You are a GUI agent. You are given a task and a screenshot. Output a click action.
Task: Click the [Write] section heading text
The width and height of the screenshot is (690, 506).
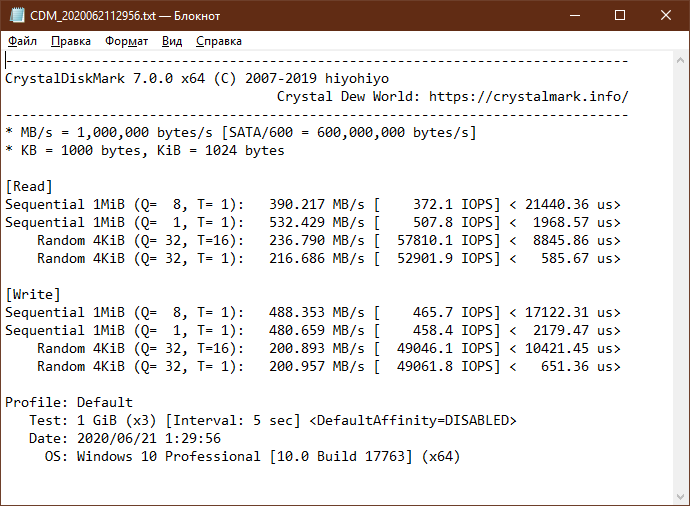click(x=33, y=294)
